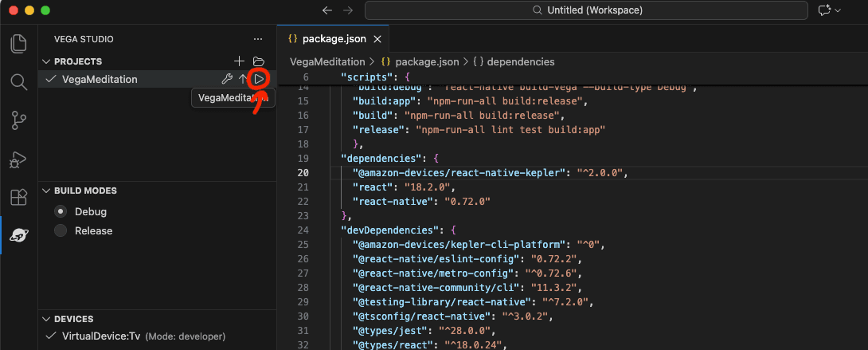Click the wrench build icon for VegaMeditation

click(x=226, y=79)
